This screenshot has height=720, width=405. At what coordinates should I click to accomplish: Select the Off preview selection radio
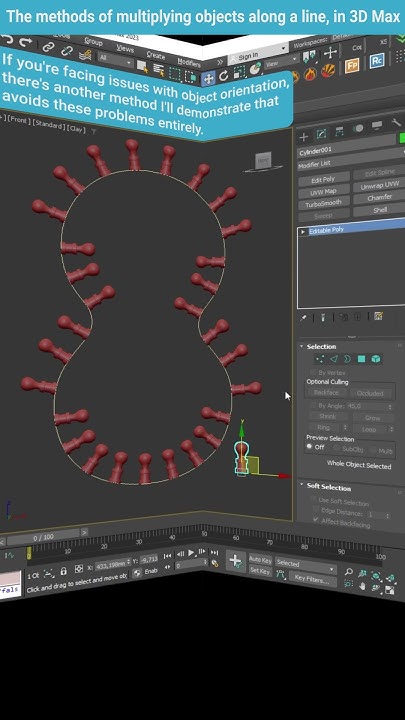(310, 447)
